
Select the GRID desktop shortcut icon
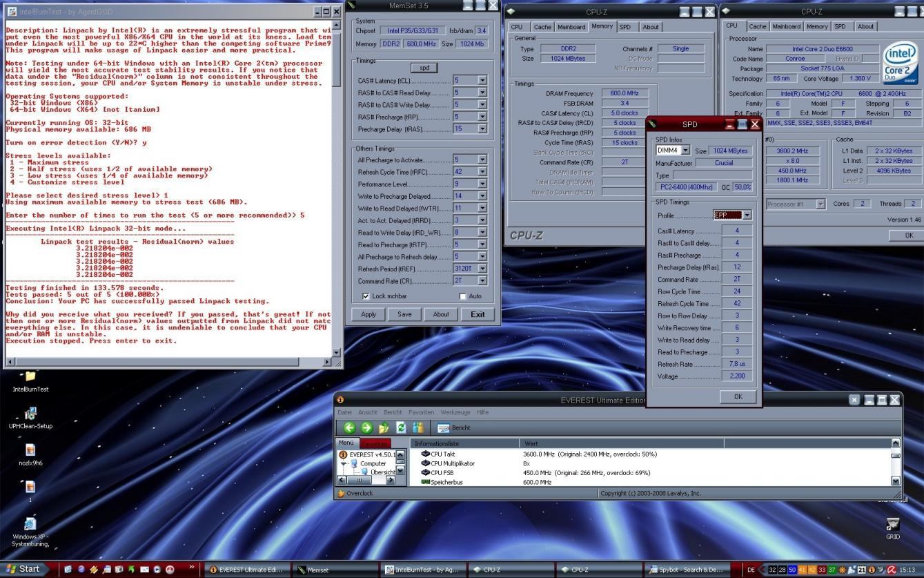coord(893,524)
